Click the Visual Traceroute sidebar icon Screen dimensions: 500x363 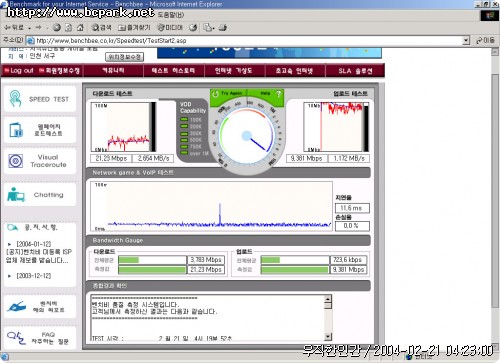16,161
